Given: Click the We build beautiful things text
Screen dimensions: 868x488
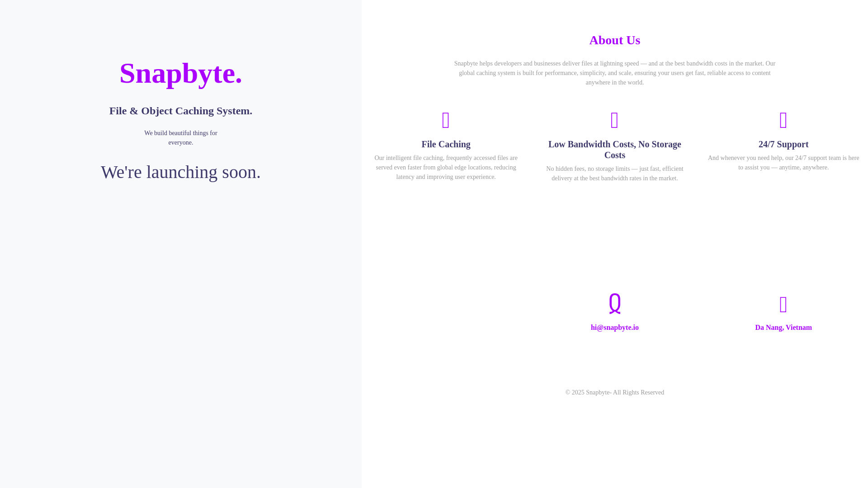Looking at the screenshot, I should click(x=181, y=138).
